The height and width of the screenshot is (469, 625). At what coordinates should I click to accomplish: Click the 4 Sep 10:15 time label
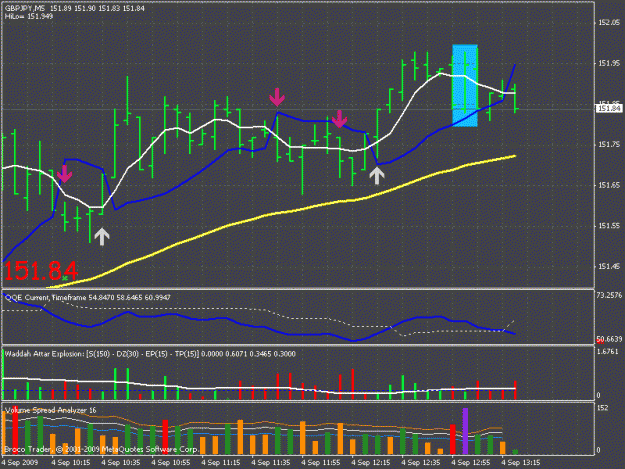[x=71, y=463]
